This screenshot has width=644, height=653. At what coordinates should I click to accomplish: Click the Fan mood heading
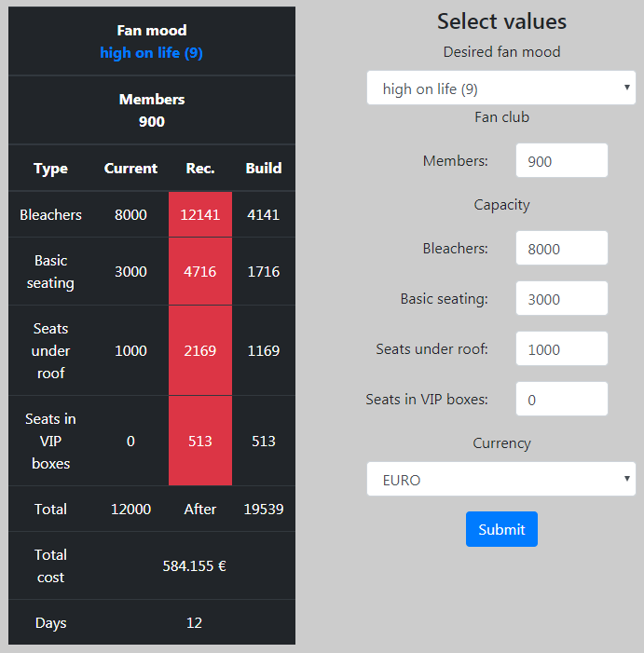click(x=152, y=31)
